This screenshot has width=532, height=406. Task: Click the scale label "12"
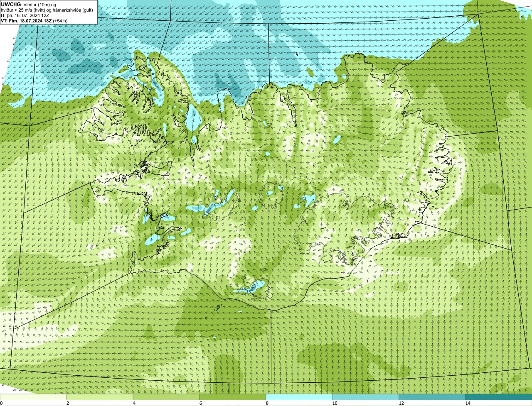pyautogui.click(x=401, y=403)
